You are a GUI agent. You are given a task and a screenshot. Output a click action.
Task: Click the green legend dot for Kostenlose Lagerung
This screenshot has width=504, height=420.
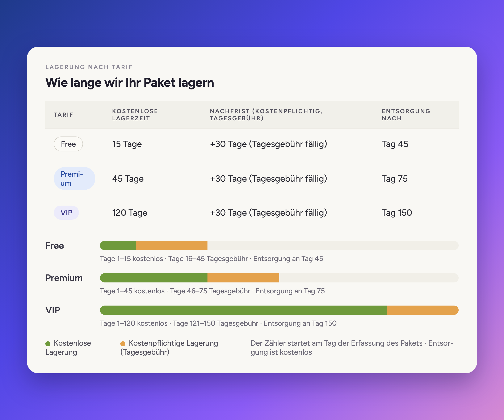pyautogui.click(x=48, y=344)
